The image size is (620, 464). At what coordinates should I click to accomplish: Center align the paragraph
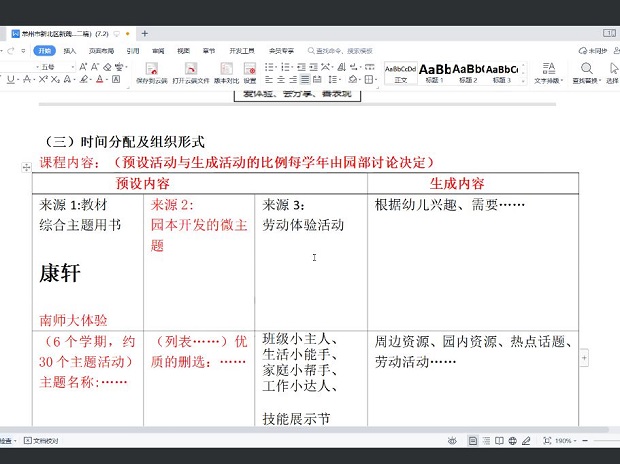click(x=281, y=80)
